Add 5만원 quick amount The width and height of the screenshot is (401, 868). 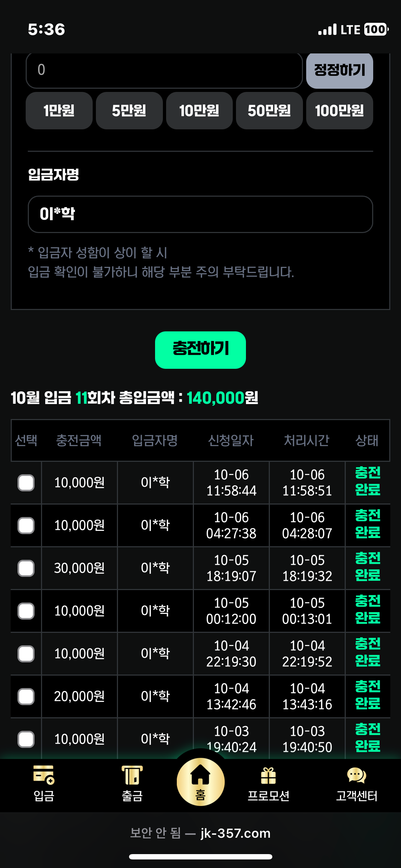coord(129,110)
